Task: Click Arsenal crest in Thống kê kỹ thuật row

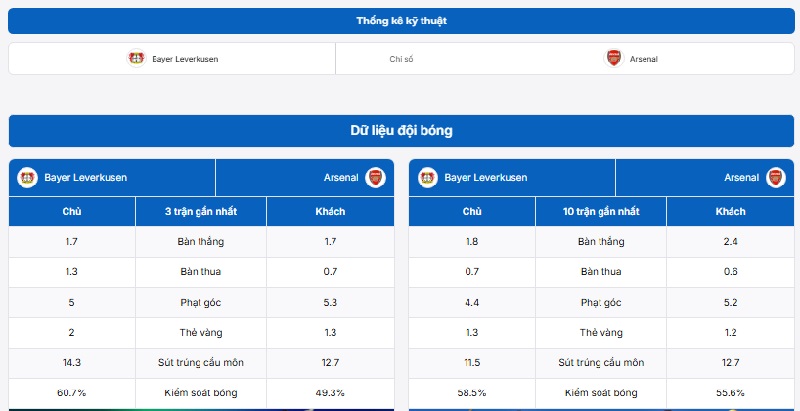Action: (614, 58)
